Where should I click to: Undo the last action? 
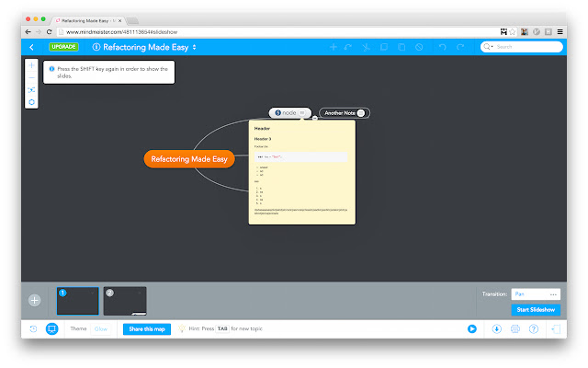click(x=443, y=47)
